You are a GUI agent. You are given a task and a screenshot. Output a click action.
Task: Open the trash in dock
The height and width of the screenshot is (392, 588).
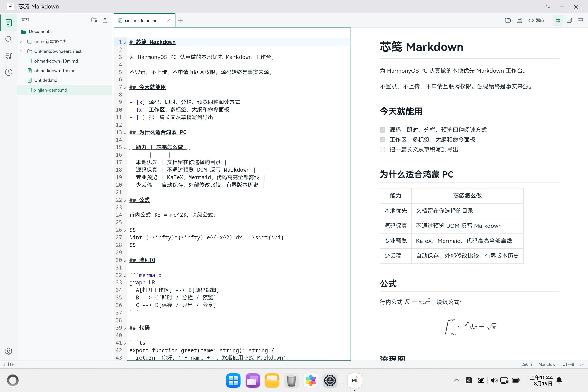coord(291,381)
